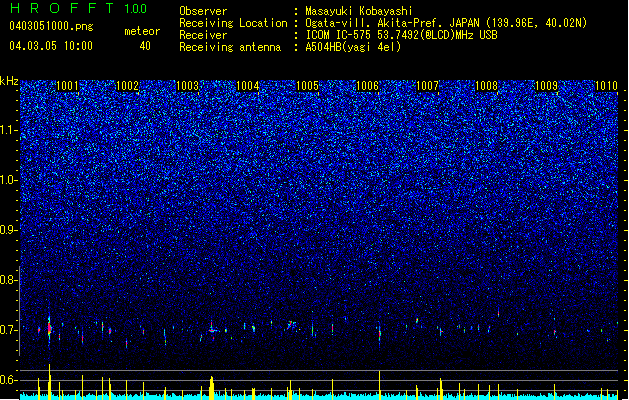Click the 0.6 kHz axis tick label
This screenshot has width=629, height=400.
pos(9,380)
